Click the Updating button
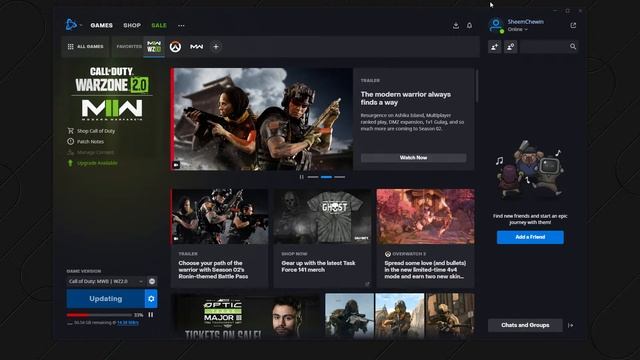Screen dimensions: 640x360 105,299
